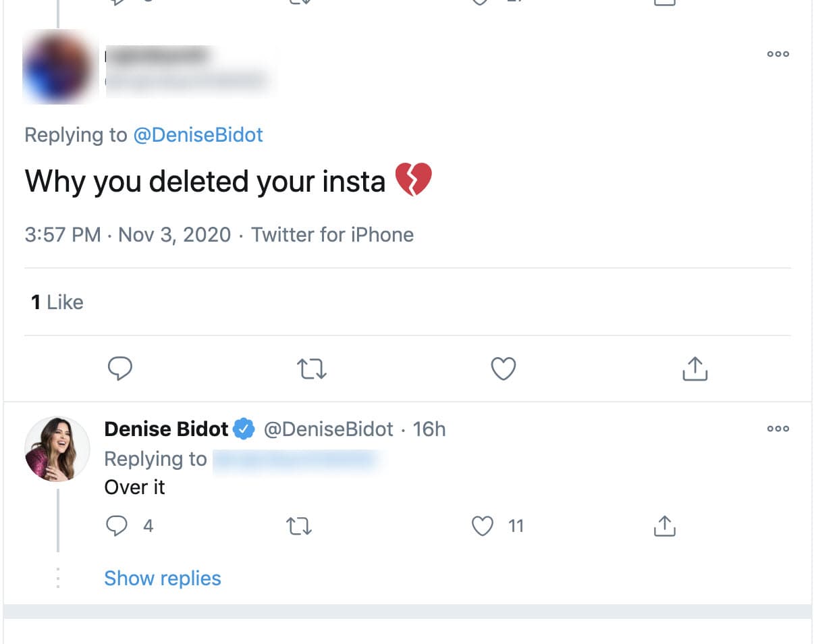Click the Nov 3, 2020 timestamp
Screen dimensions: 814x644
(174, 234)
